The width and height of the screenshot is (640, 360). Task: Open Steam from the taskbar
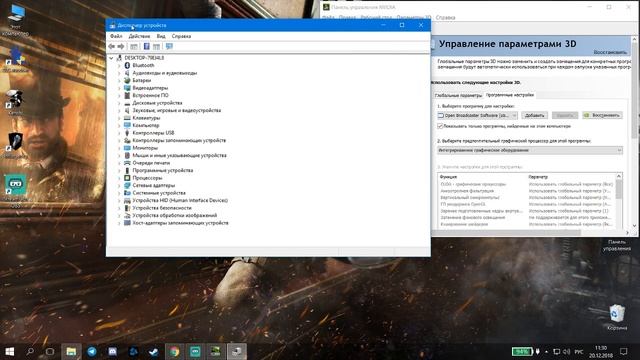153,351
